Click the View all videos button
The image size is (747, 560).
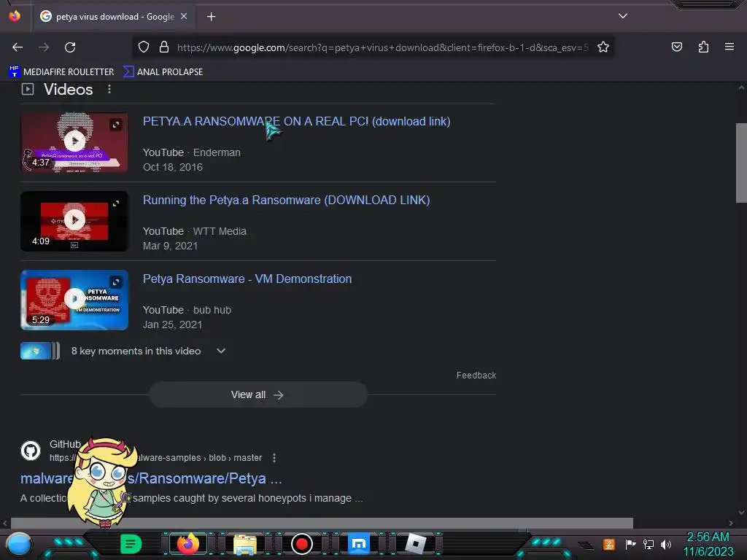tap(258, 394)
